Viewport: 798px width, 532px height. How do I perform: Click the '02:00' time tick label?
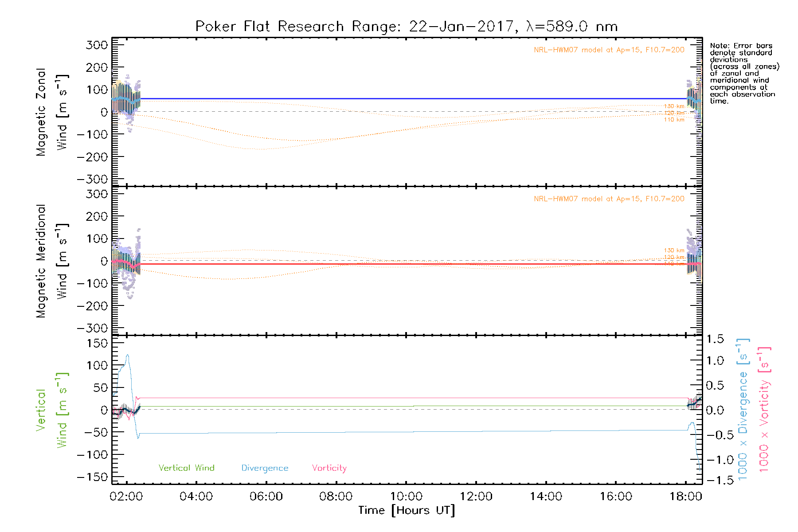point(126,497)
